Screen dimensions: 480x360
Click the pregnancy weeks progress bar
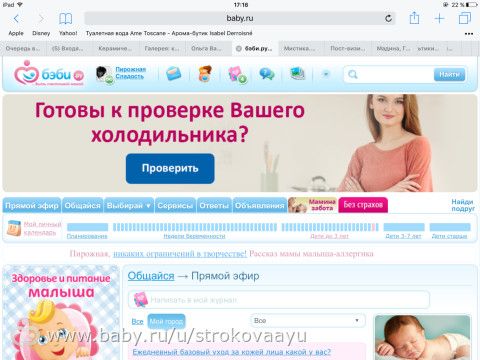195,227
